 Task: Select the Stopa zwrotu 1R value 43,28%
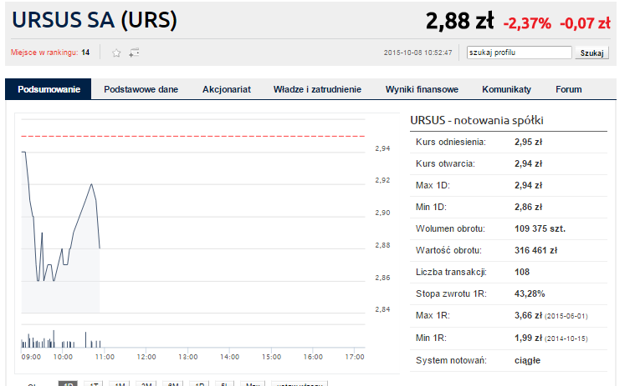[529, 294]
